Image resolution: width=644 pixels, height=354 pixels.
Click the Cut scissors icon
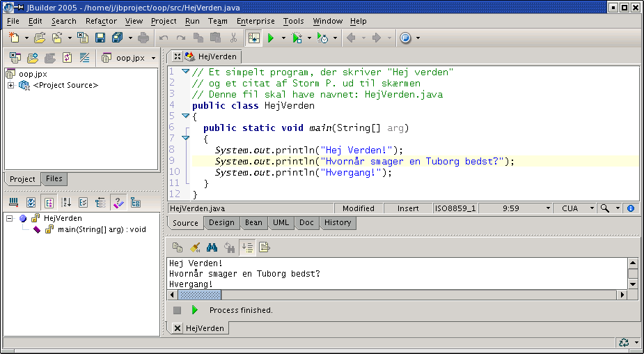[x=234, y=38]
